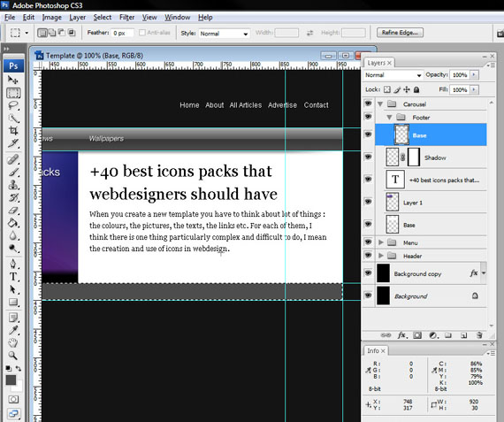Screen dimensions: 504x422
Task: Open the Image menu
Action: pos(52,18)
